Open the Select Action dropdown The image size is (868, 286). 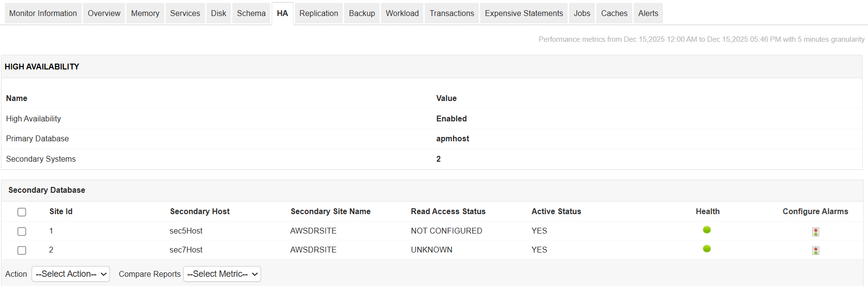[x=70, y=273]
